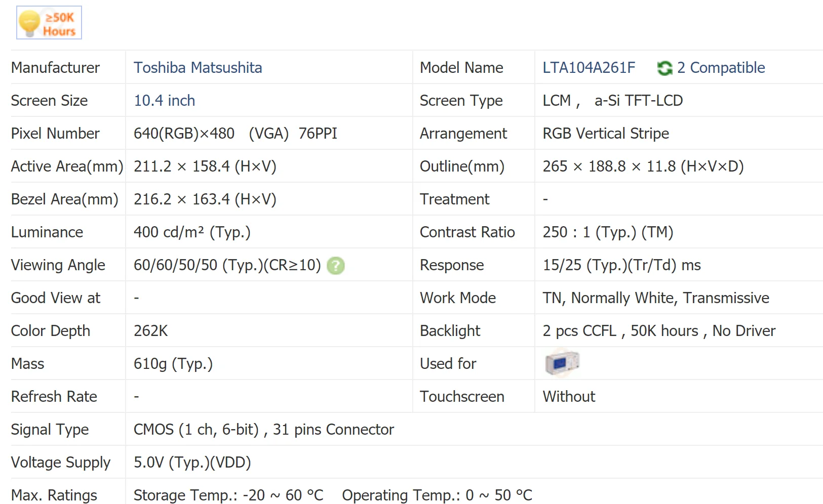Select the RGB Vertical Stripe arrangement value

[606, 133]
